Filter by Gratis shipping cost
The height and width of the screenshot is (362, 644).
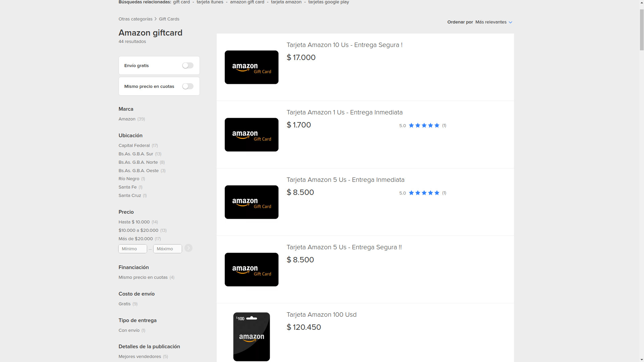click(x=124, y=304)
